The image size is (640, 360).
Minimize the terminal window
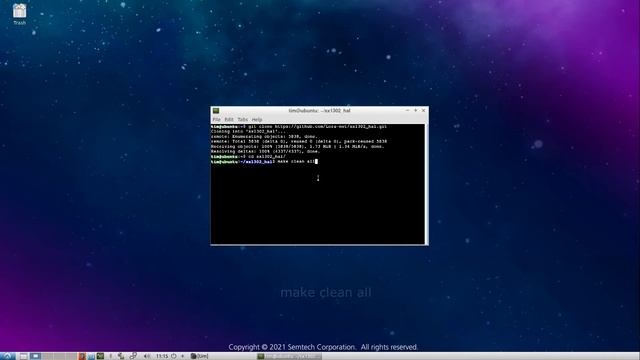click(x=407, y=110)
